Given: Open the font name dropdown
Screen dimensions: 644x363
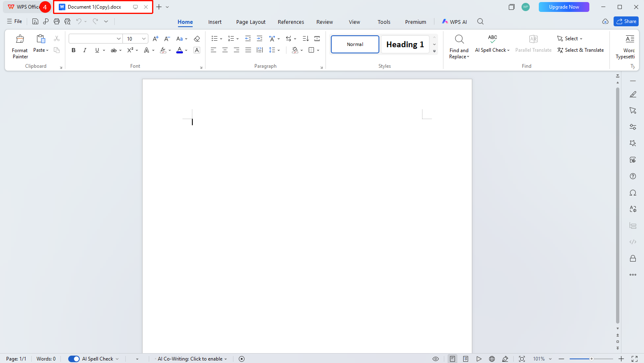Looking at the screenshot, I should [x=119, y=39].
